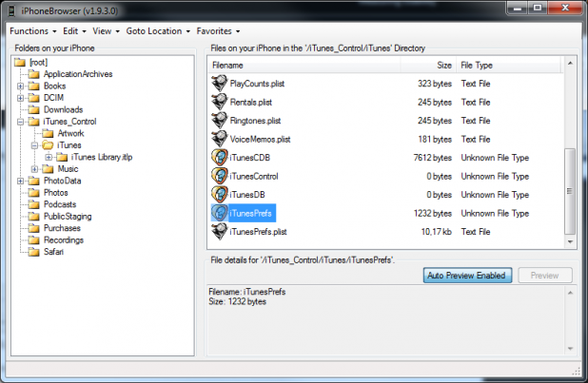Collapse the iTunes_Control folder node

(20, 122)
